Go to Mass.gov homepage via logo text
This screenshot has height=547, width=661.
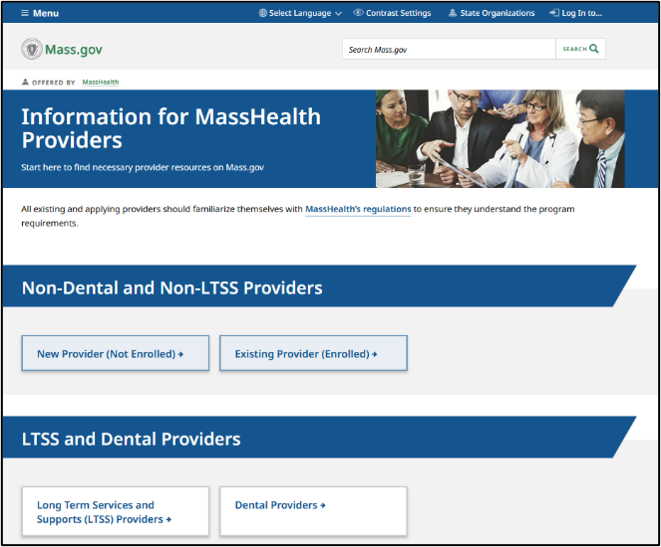pos(73,50)
